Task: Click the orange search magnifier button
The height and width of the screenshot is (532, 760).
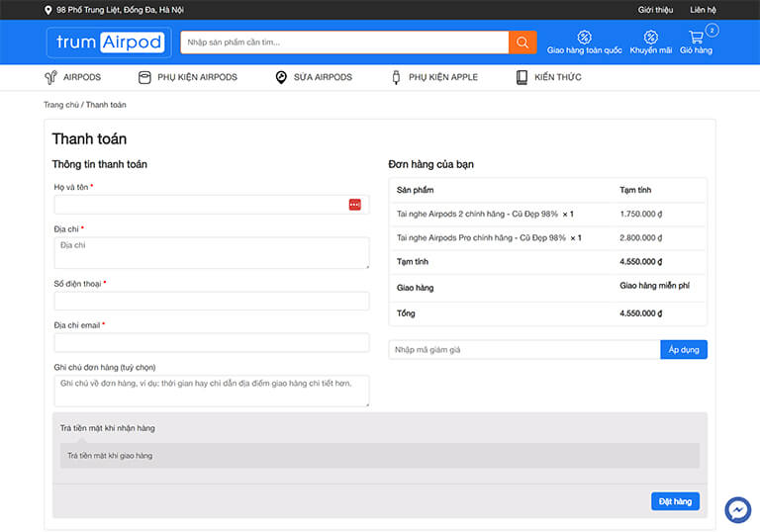Action: [522, 43]
